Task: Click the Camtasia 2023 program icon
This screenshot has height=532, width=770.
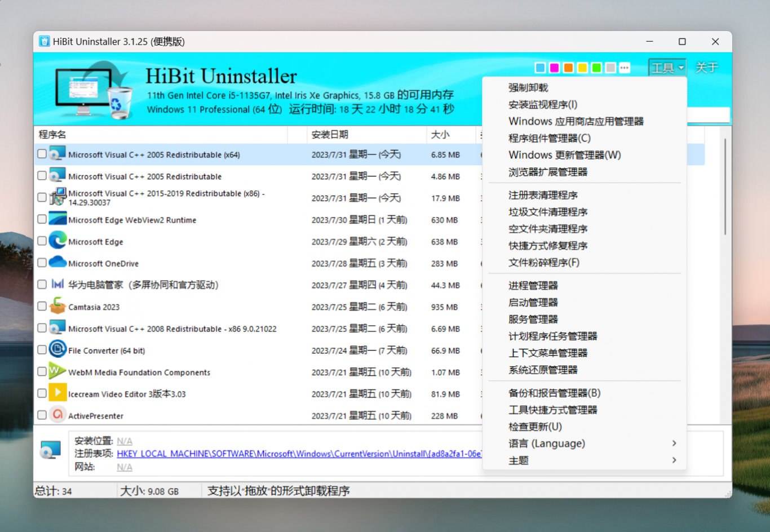Action: pos(57,307)
